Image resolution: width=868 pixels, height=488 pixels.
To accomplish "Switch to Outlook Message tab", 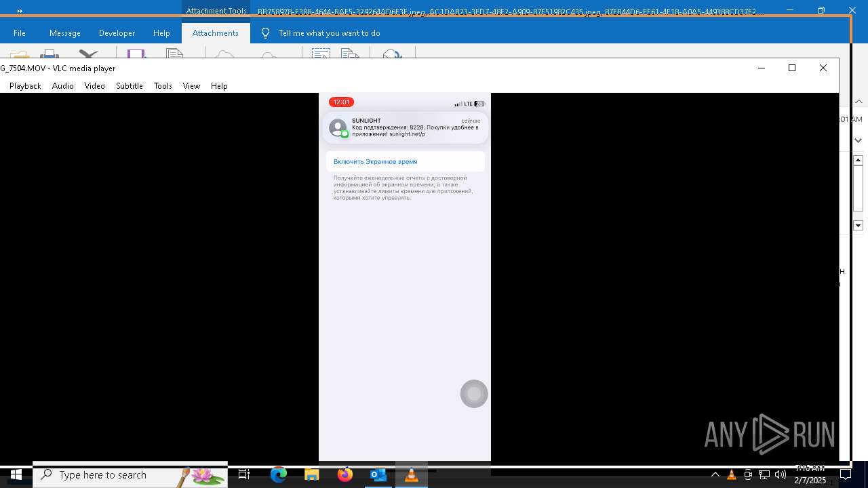I will (65, 33).
